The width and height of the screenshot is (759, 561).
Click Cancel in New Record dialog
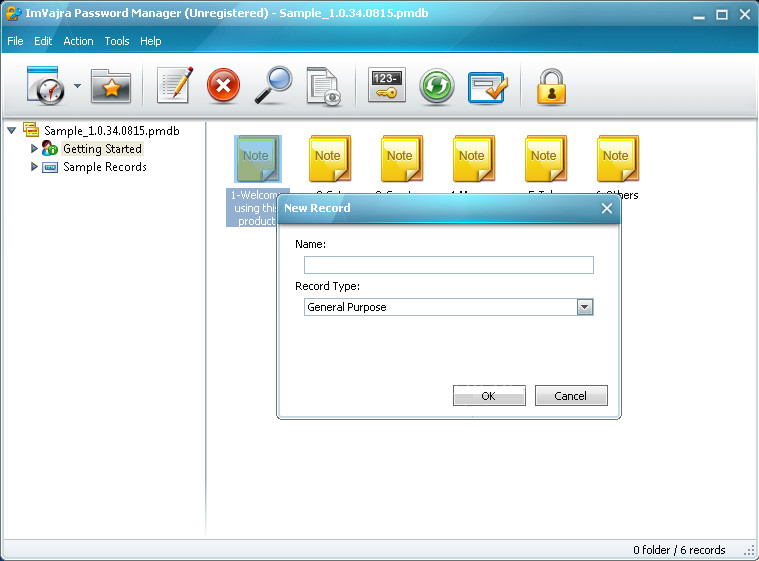pos(571,395)
